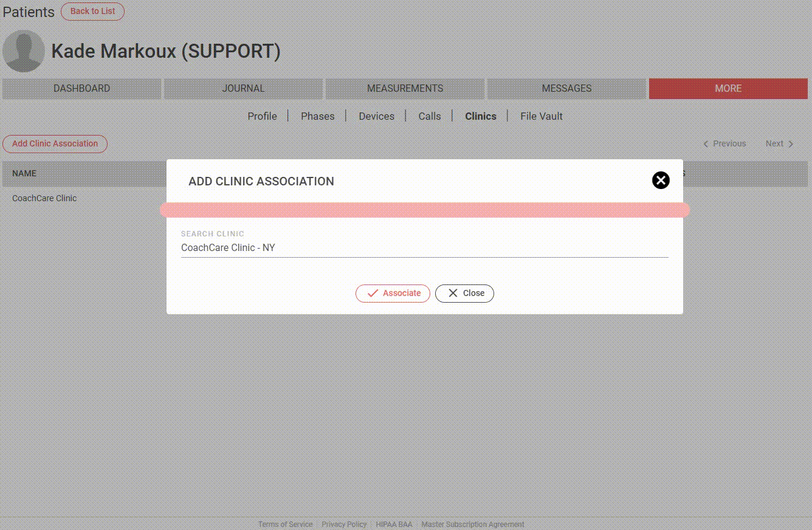Open the More tab
The width and height of the screenshot is (812, 530).
(x=728, y=88)
